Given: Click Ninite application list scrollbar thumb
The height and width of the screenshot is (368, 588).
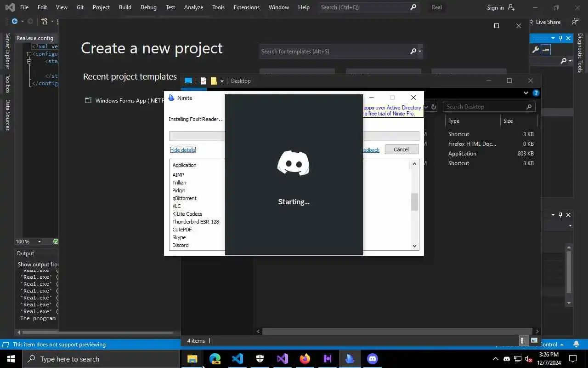Looking at the screenshot, I should point(414,202).
